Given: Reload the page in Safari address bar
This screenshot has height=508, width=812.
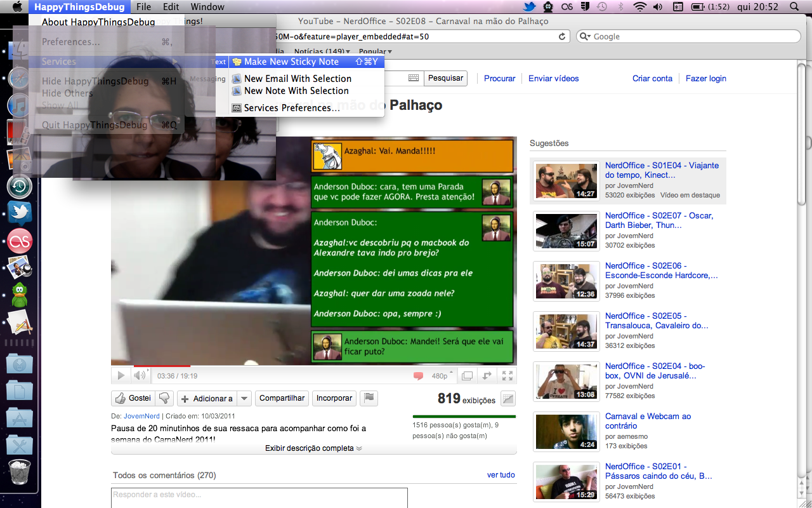Looking at the screenshot, I should [562, 37].
